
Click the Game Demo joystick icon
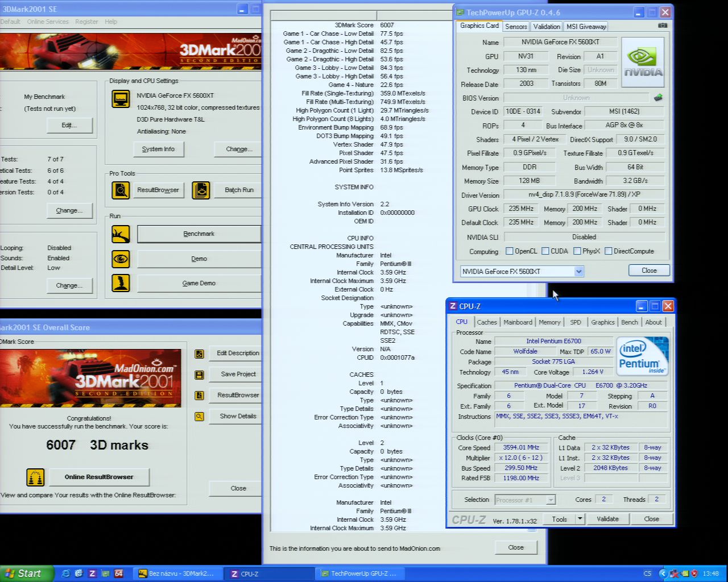point(121,282)
